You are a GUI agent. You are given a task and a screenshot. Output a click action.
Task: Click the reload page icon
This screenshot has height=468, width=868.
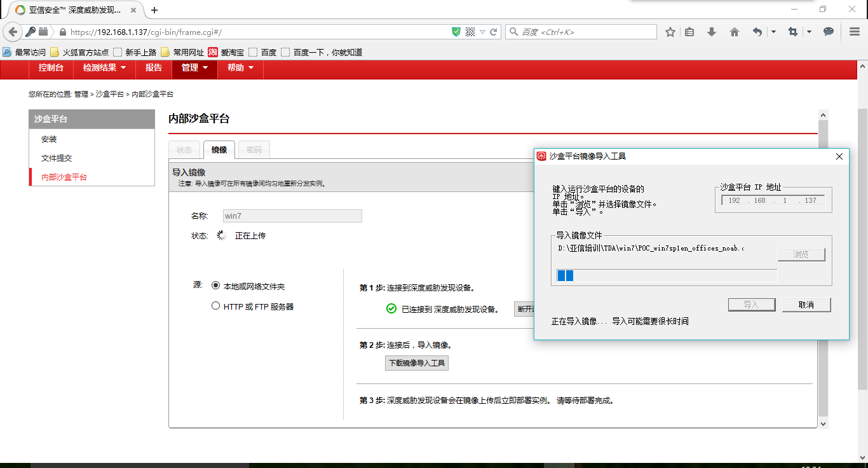coord(494,32)
